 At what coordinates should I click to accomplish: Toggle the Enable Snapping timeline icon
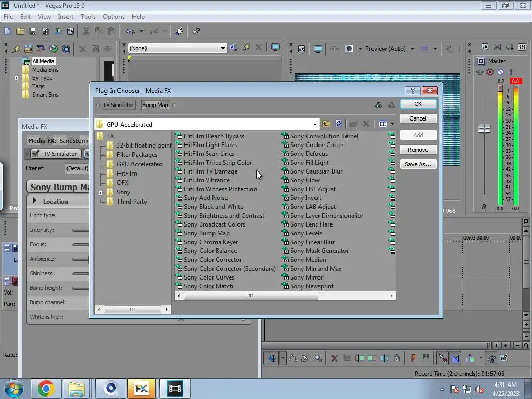click(x=443, y=358)
